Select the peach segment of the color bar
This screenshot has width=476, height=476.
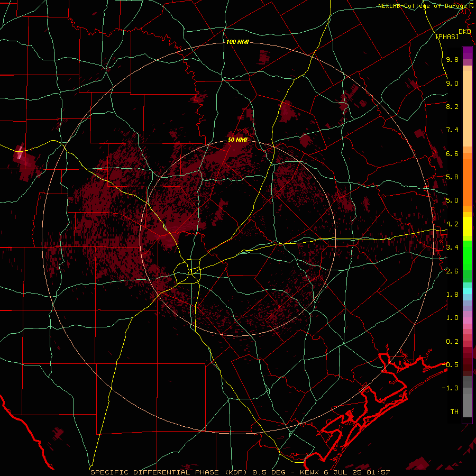(467, 108)
